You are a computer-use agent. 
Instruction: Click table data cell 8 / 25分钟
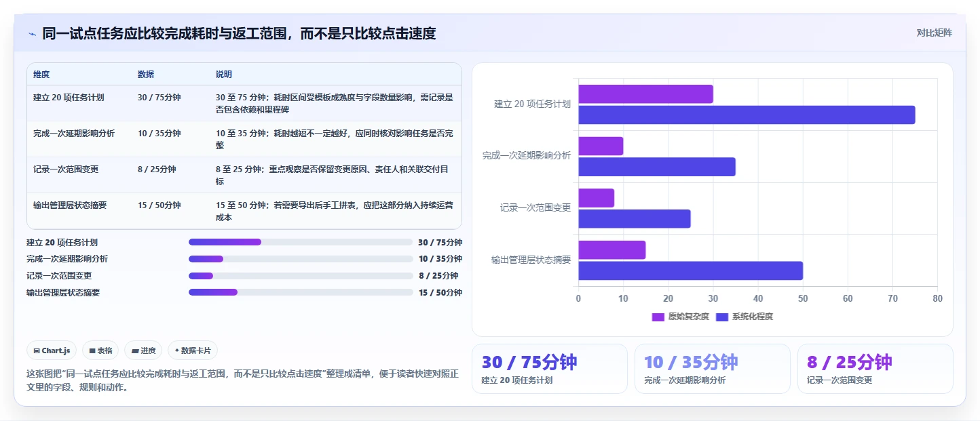click(x=157, y=169)
